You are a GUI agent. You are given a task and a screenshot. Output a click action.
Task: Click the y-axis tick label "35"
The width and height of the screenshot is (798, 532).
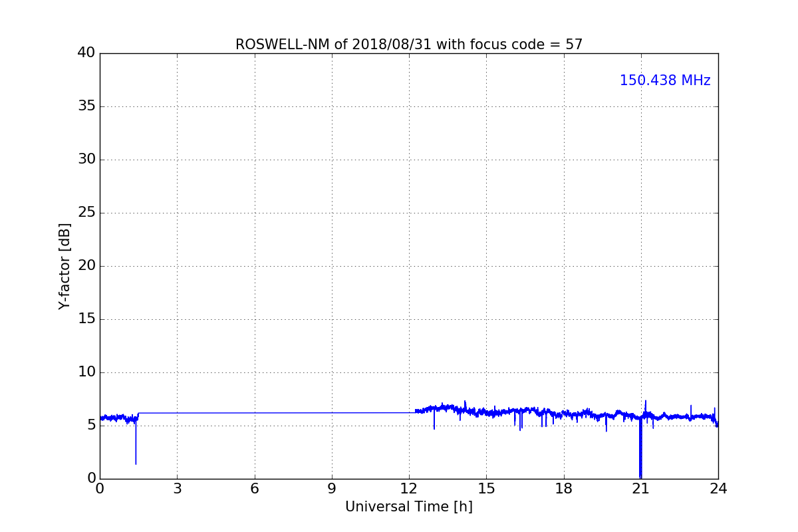(86, 106)
